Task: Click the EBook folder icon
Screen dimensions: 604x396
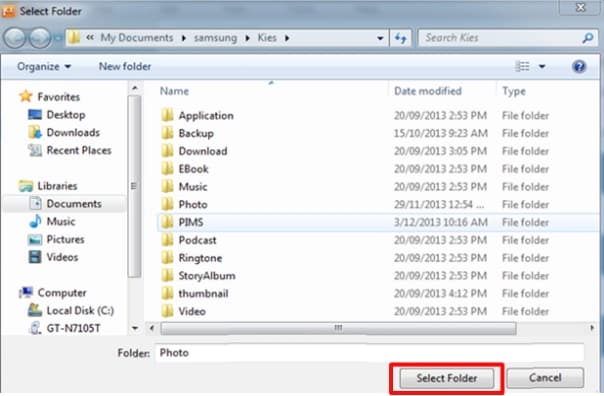Action: 167,168
